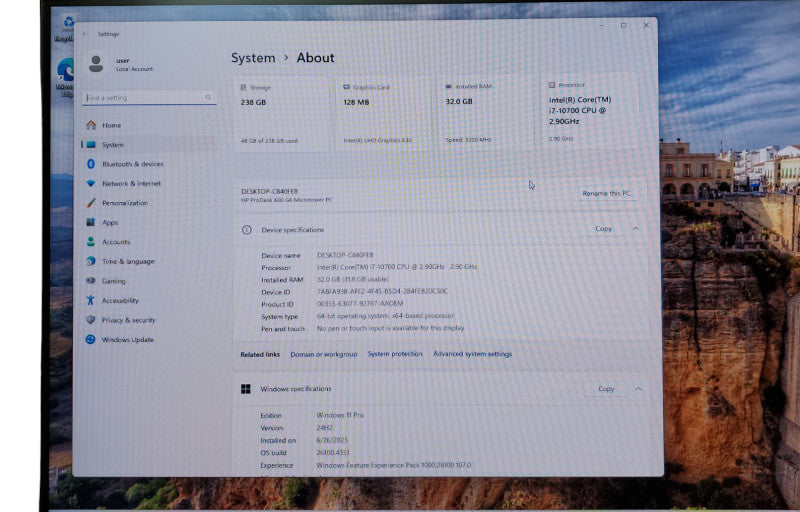Open Personalization brush icon
The image size is (800, 512).
click(91, 202)
